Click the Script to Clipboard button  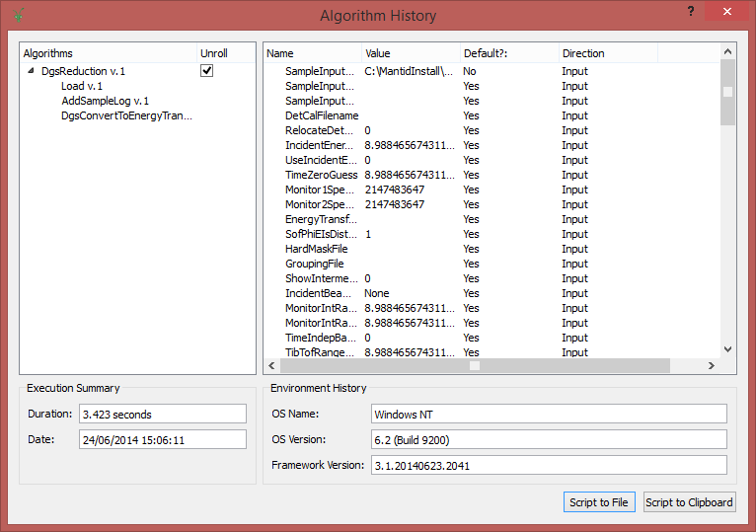pyautogui.click(x=689, y=502)
